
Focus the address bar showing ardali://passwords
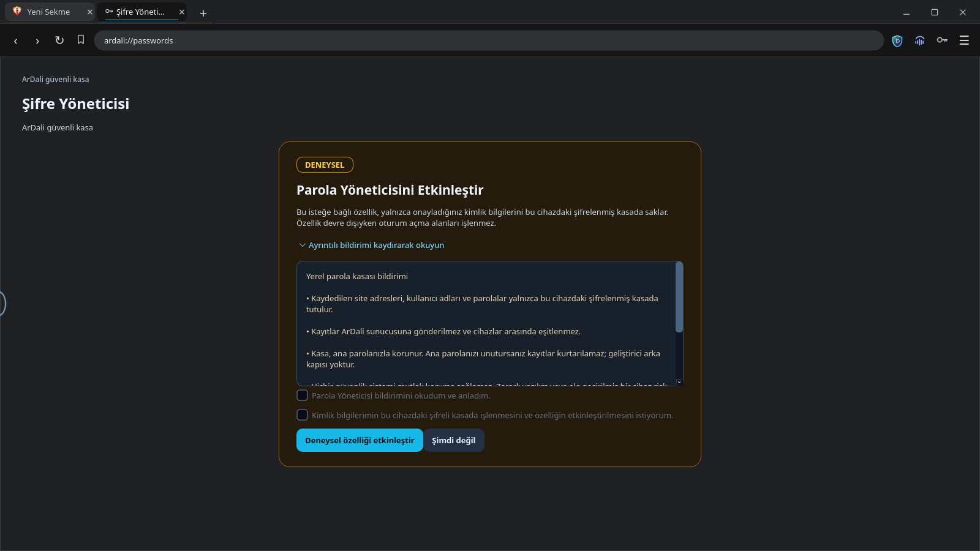click(488, 40)
